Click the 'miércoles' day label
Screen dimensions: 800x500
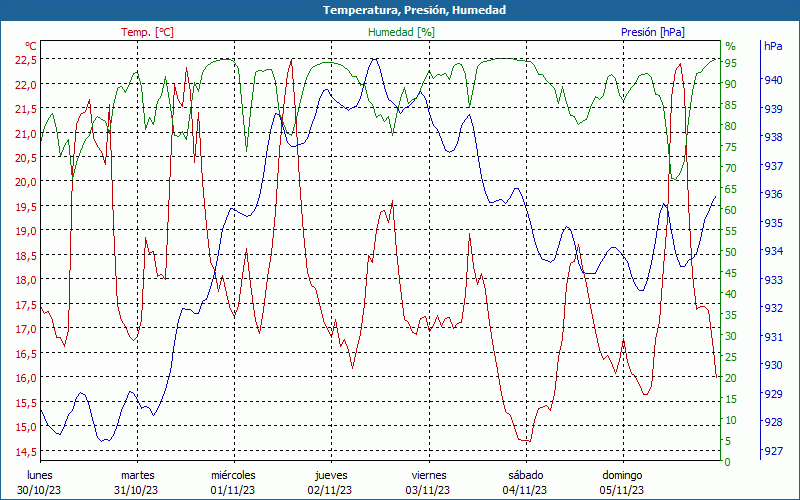click(234, 476)
